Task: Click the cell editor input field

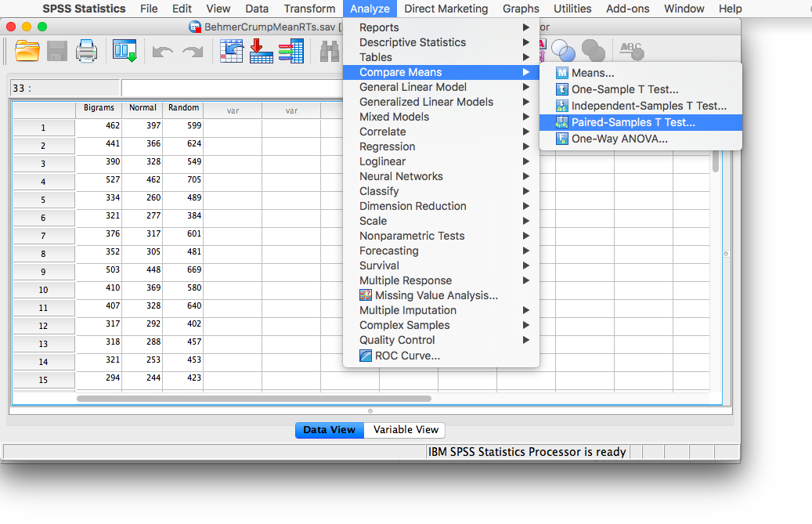Action: pyautogui.click(x=232, y=88)
